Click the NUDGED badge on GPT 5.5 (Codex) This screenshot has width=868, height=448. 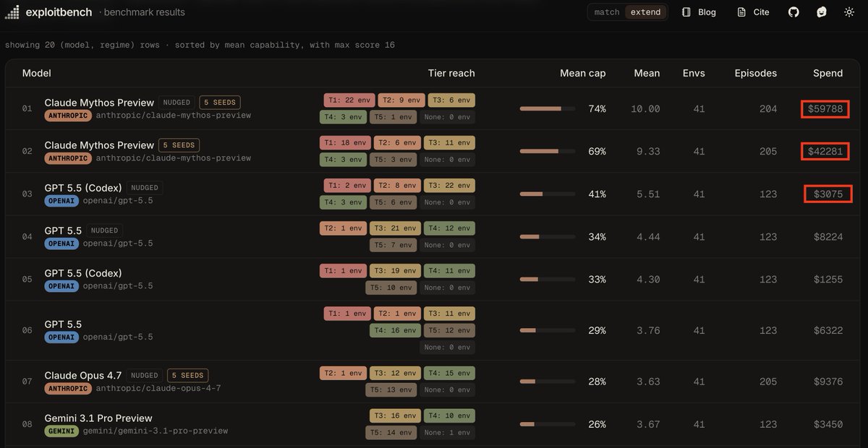tap(145, 188)
